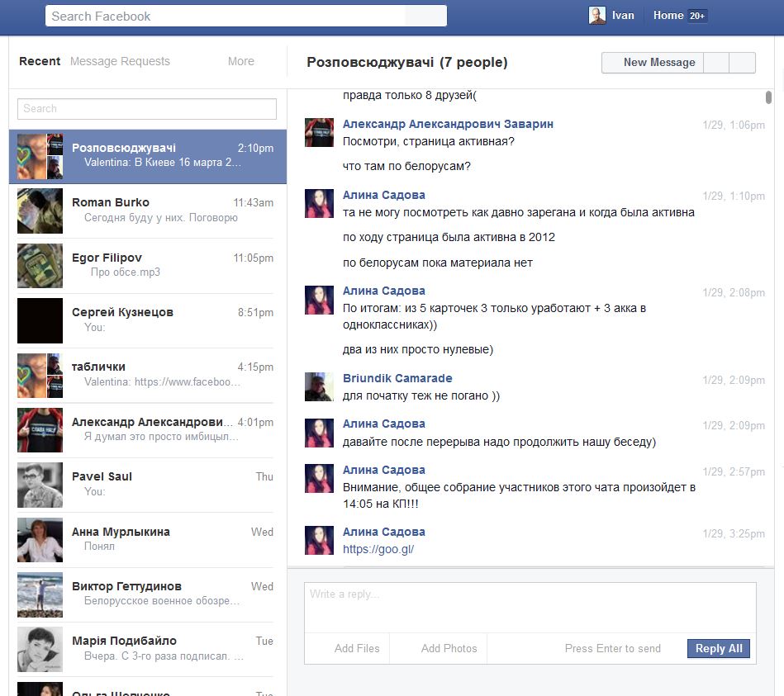
Task: Click Roman Burko's conversation avatar
Action: click(40, 211)
